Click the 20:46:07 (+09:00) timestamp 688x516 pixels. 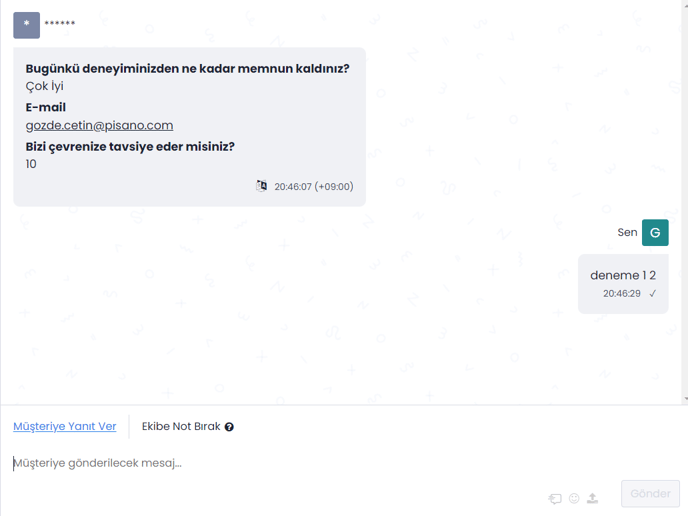tap(314, 186)
